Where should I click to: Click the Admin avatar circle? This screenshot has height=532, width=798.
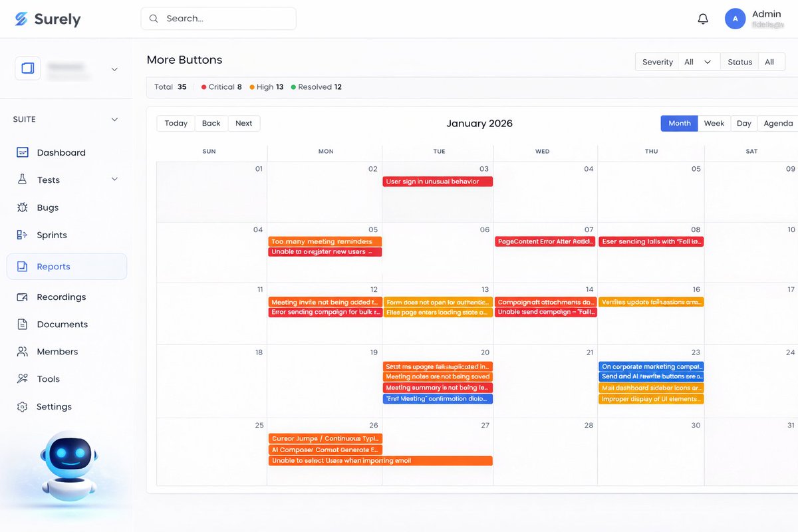coord(735,19)
